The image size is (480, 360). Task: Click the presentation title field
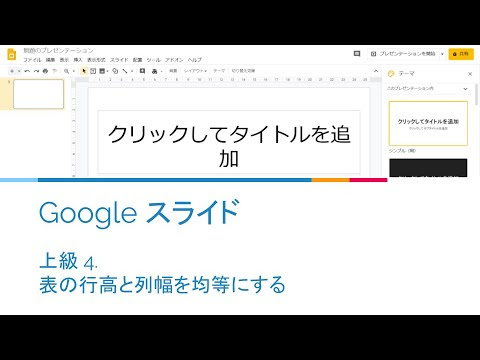point(58,50)
